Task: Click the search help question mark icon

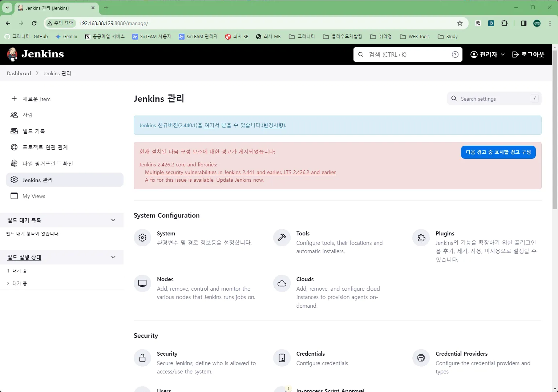Action: tap(455, 54)
